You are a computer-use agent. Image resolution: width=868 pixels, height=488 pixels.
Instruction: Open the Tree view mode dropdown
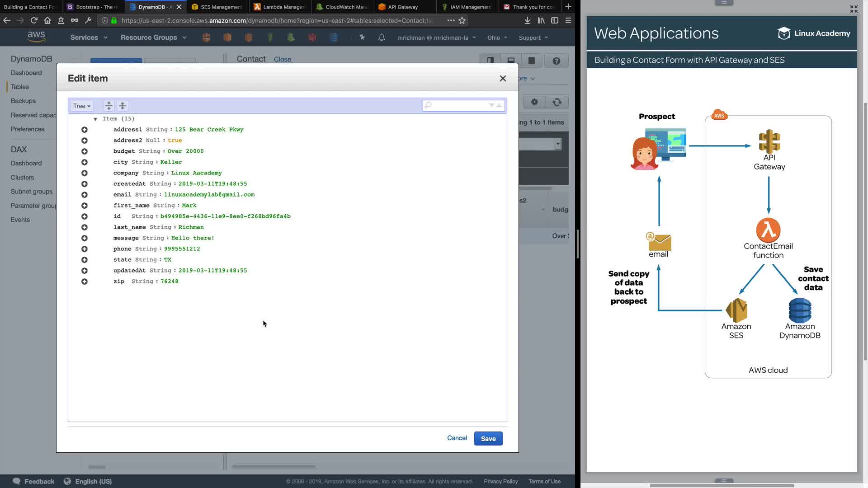click(x=82, y=106)
